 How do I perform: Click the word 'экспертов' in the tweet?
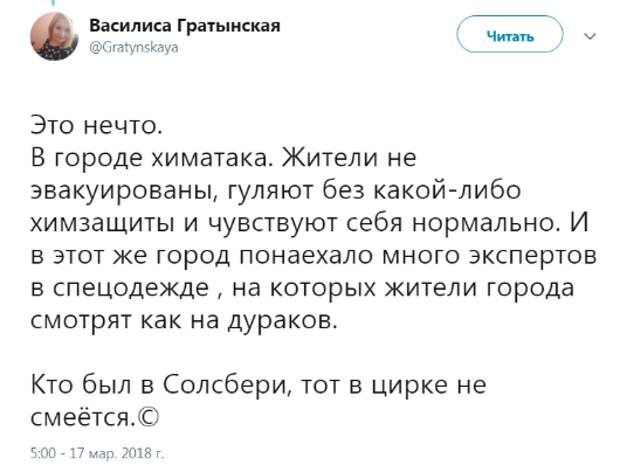coord(533,257)
